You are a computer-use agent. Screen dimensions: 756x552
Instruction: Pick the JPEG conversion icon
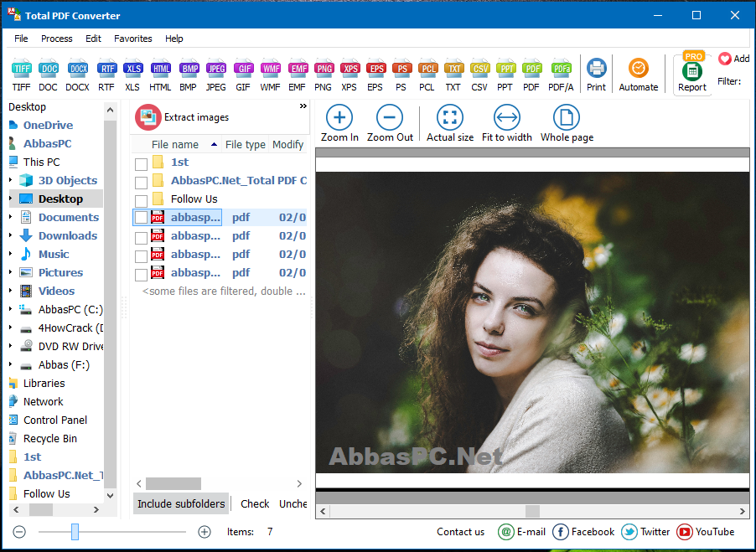215,75
